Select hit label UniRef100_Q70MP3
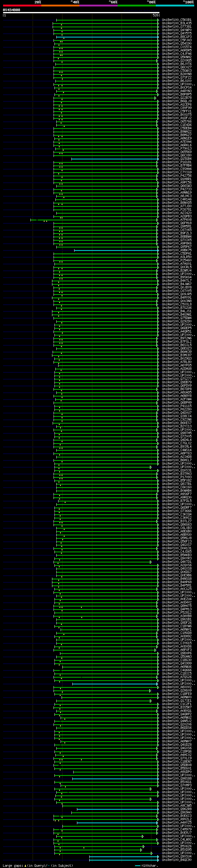197x868 pixels. click(x=177, y=785)
